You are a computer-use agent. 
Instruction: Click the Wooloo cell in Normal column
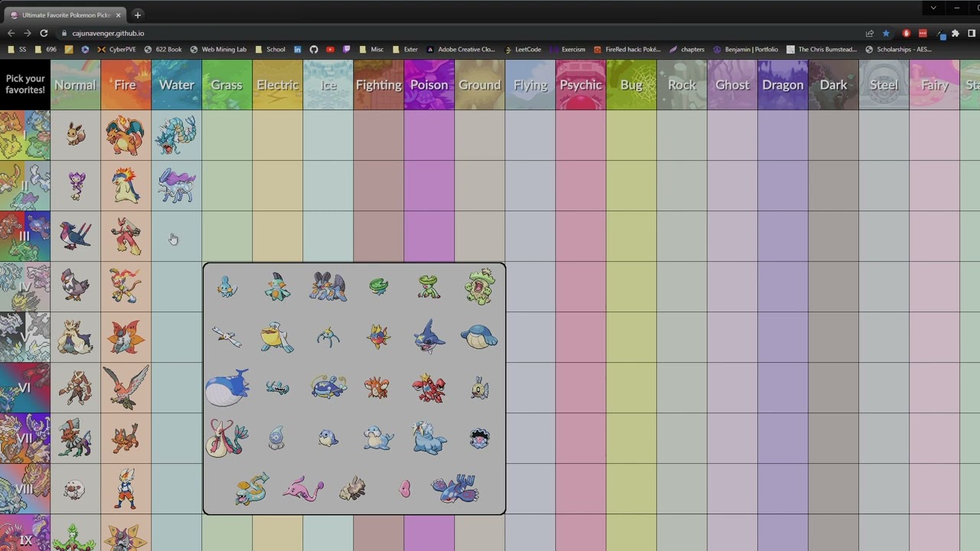click(x=75, y=488)
